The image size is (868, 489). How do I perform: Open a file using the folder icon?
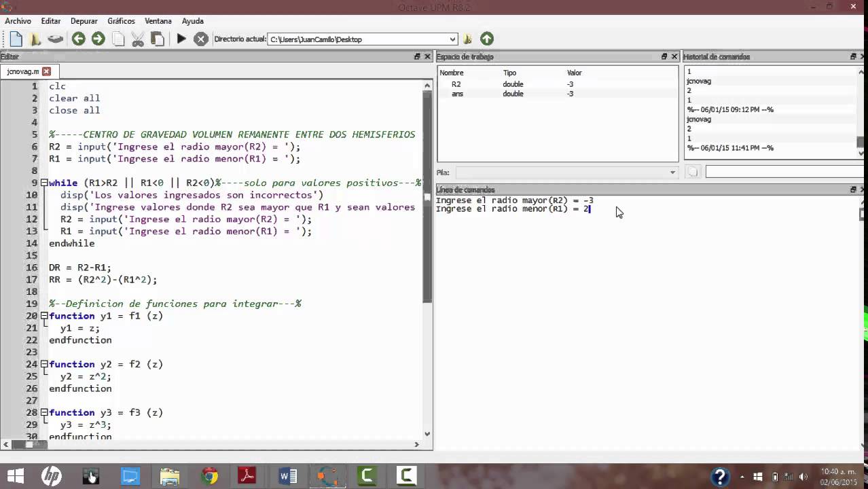coord(35,39)
